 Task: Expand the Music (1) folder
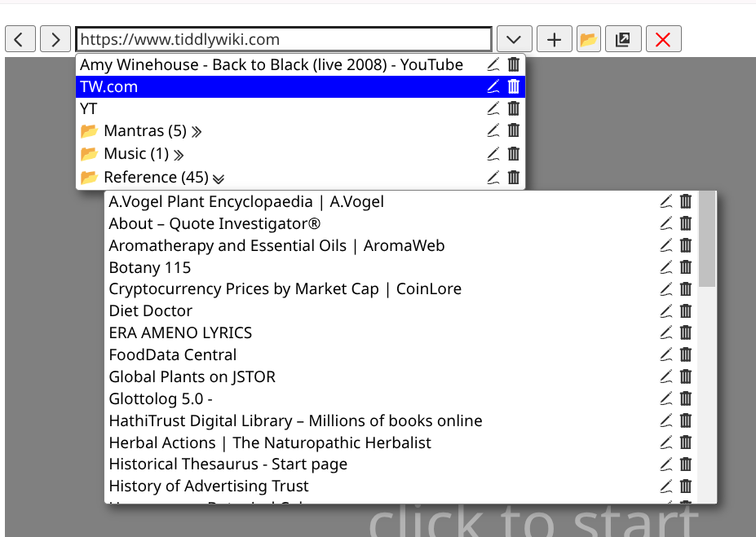point(179,154)
